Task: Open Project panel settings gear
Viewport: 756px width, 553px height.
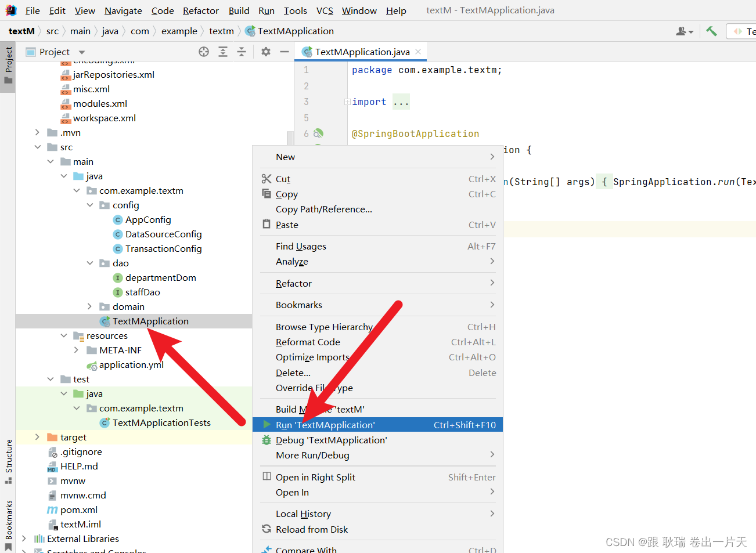Action: (x=266, y=52)
